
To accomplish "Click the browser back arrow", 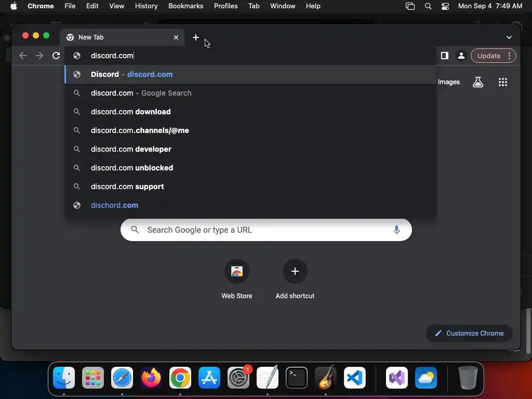I will tap(23, 56).
